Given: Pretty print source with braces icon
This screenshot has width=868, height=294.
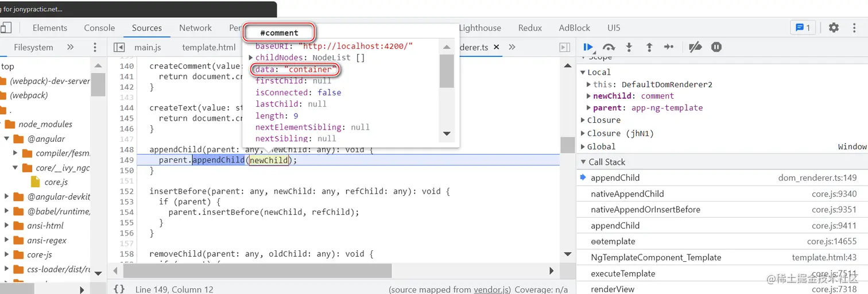Looking at the screenshot, I should click(x=119, y=289).
